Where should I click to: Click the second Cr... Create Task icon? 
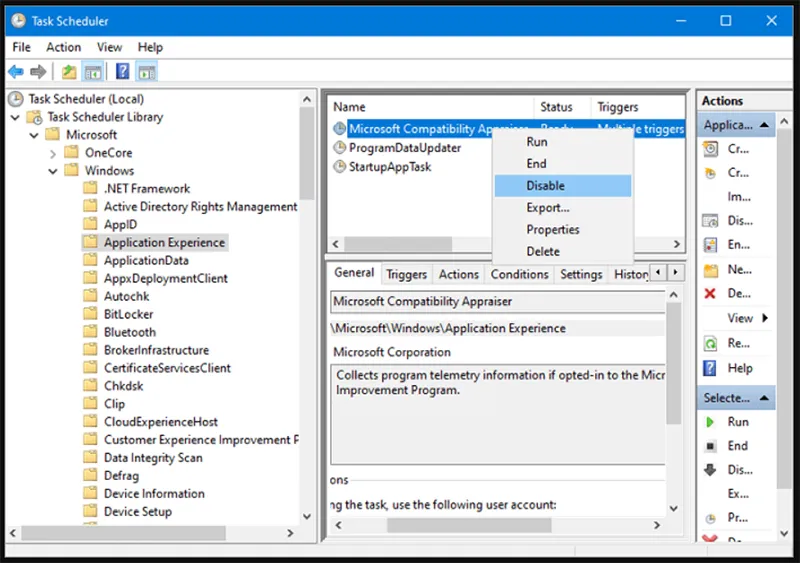710,173
